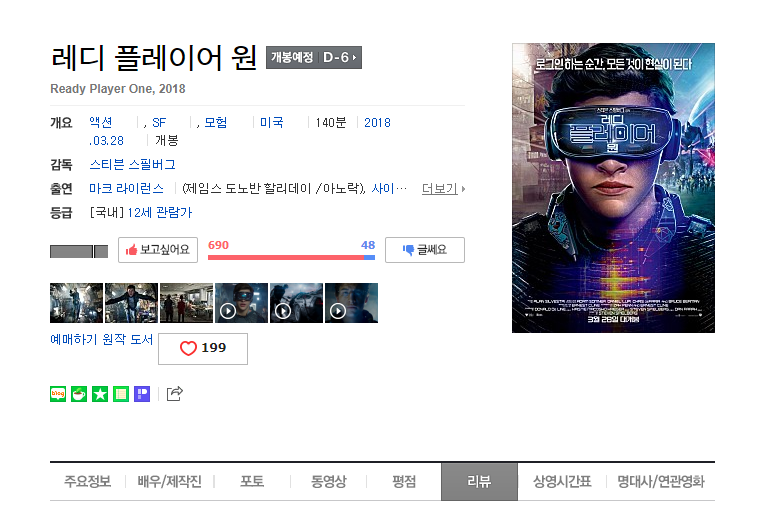Click the green memo share icon

pos(121,394)
